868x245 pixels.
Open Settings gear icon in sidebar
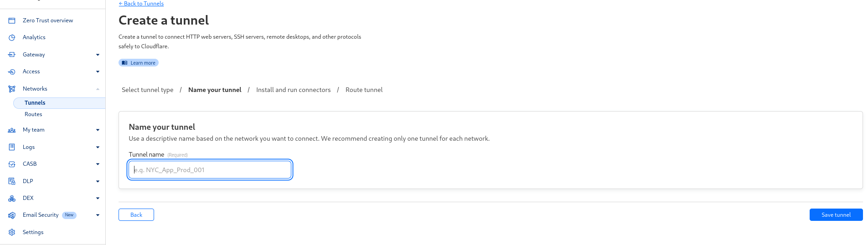coord(12,232)
